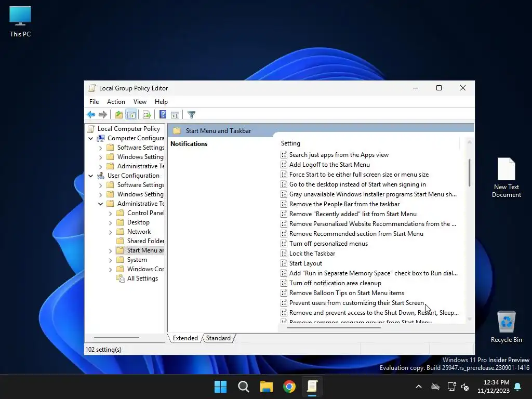Expand the Windows Components folder arrow
Viewport: 532px width, 399px height.
(x=110, y=270)
